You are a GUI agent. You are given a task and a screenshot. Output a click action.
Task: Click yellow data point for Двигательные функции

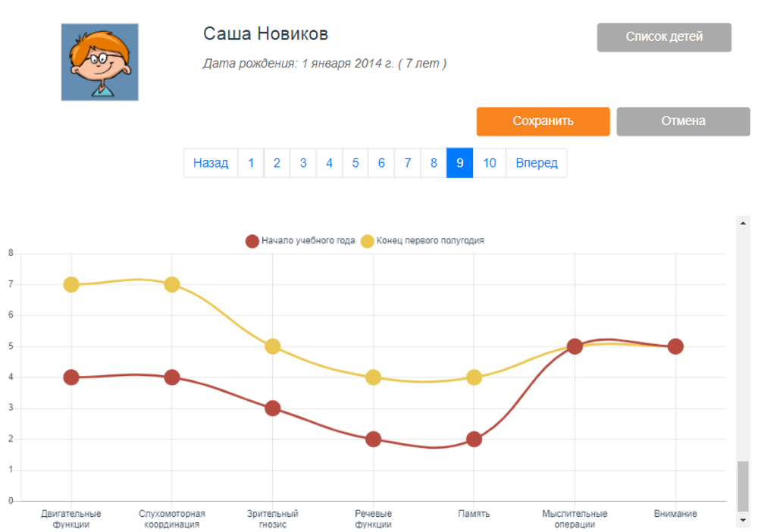pos(71,285)
